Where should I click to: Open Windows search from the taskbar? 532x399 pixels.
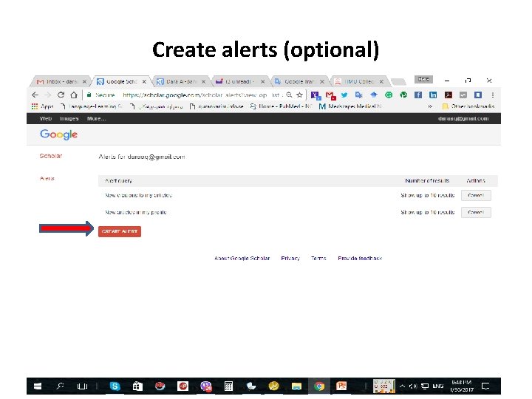(x=61, y=386)
